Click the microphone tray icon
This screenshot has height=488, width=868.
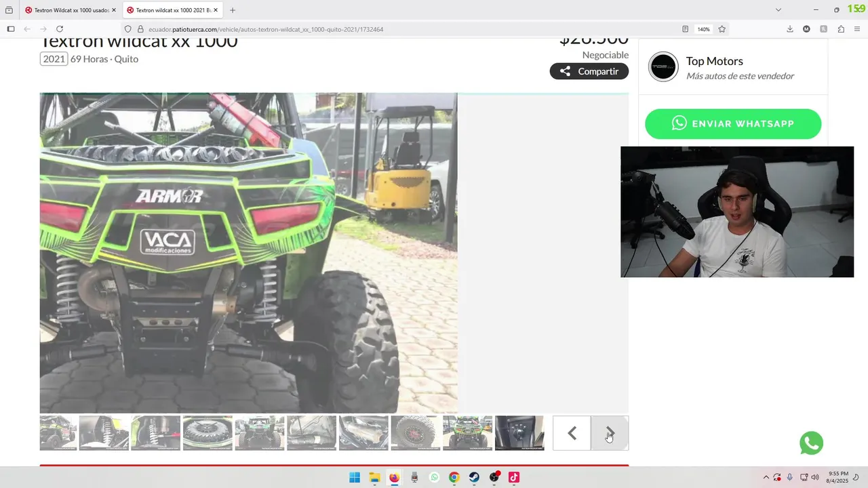(790, 477)
